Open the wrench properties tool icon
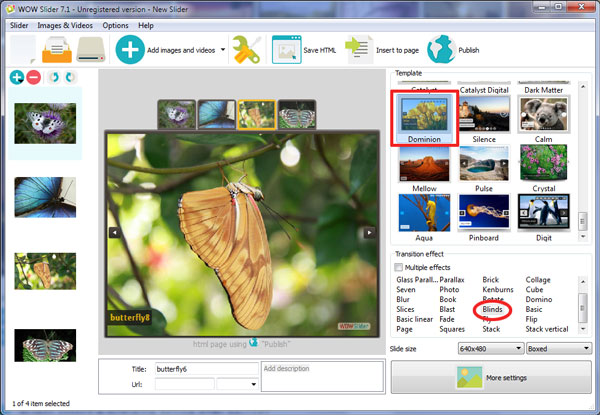This screenshot has width=600, height=415. coord(246,49)
